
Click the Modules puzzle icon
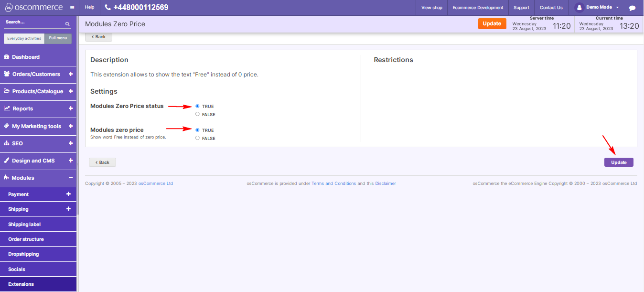pos(7,178)
